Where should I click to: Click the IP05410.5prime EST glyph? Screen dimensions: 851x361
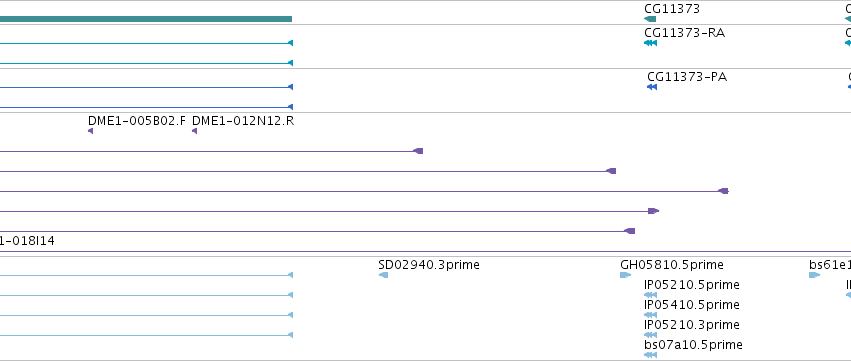pos(650,315)
